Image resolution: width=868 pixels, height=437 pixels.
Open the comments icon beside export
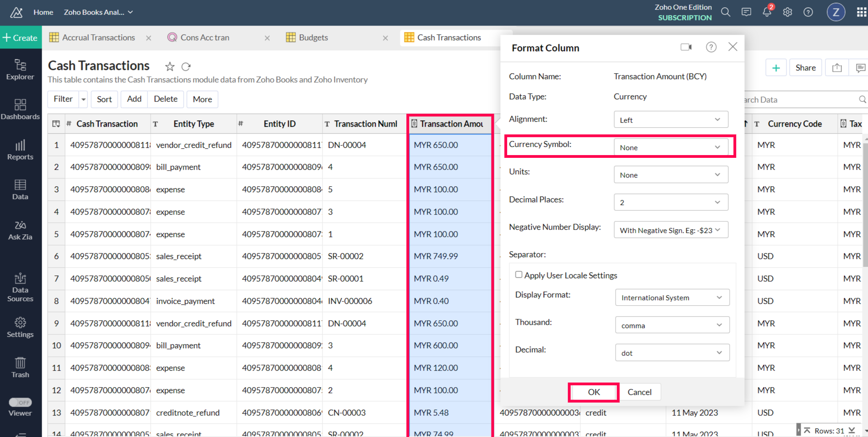[x=860, y=68]
